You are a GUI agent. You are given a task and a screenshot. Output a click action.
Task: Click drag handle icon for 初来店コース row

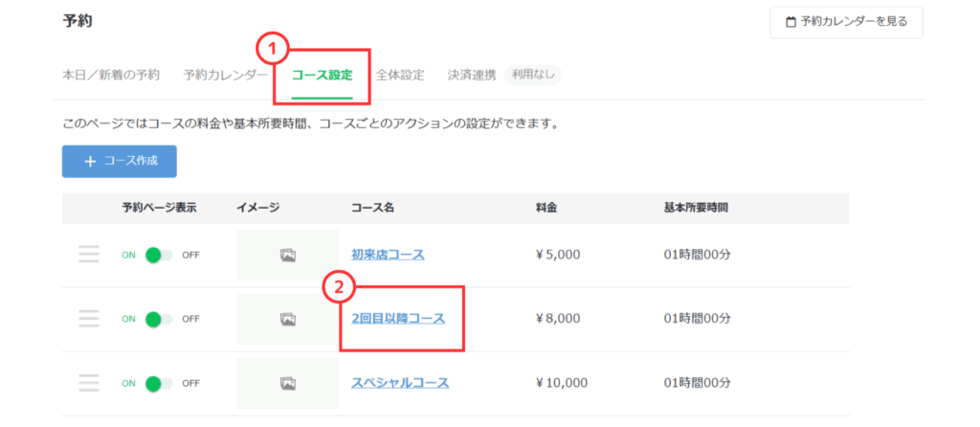click(89, 255)
